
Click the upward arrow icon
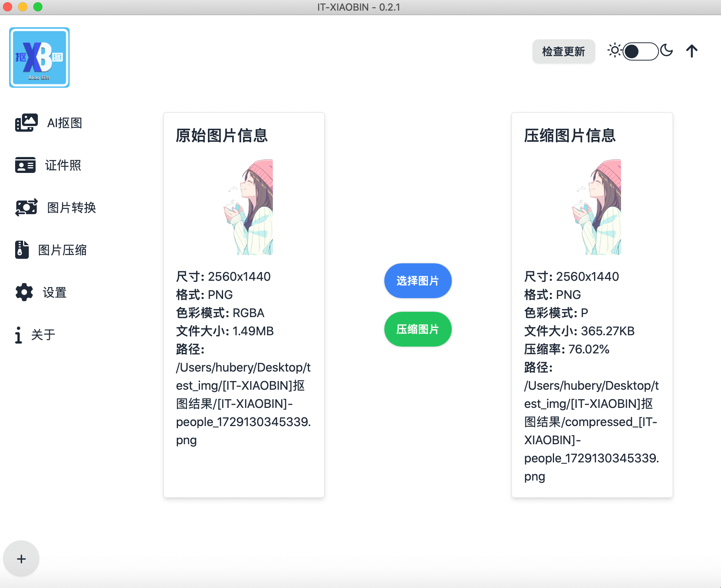tap(692, 51)
